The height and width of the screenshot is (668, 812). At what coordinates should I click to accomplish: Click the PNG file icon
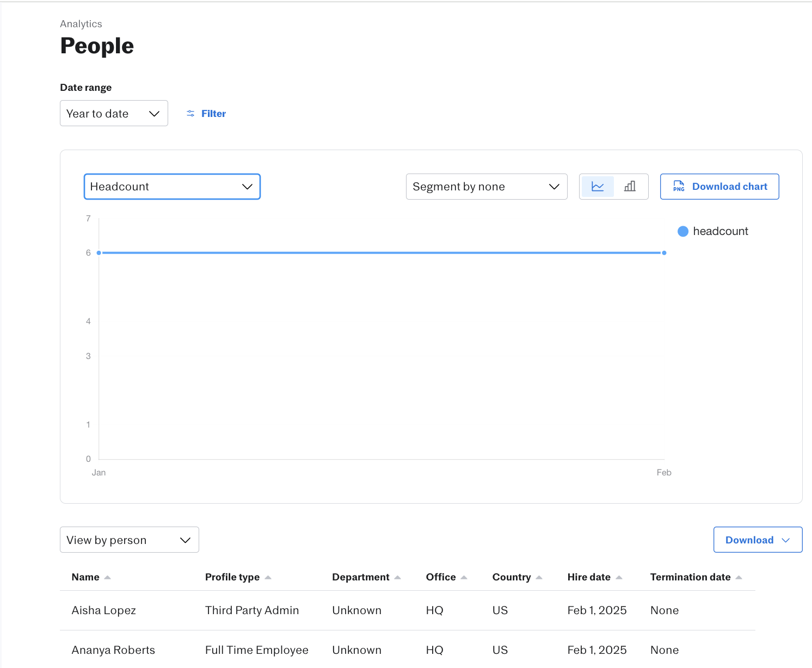tap(679, 187)
